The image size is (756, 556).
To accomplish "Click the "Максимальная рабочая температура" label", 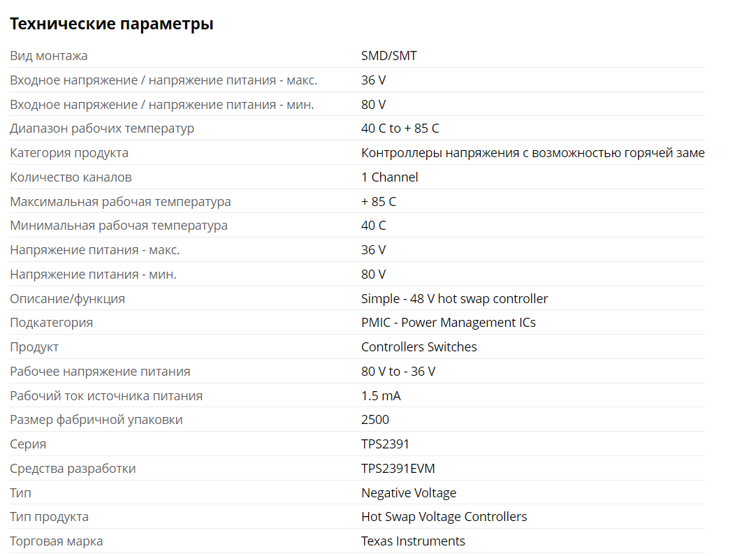I will [120, 202].
